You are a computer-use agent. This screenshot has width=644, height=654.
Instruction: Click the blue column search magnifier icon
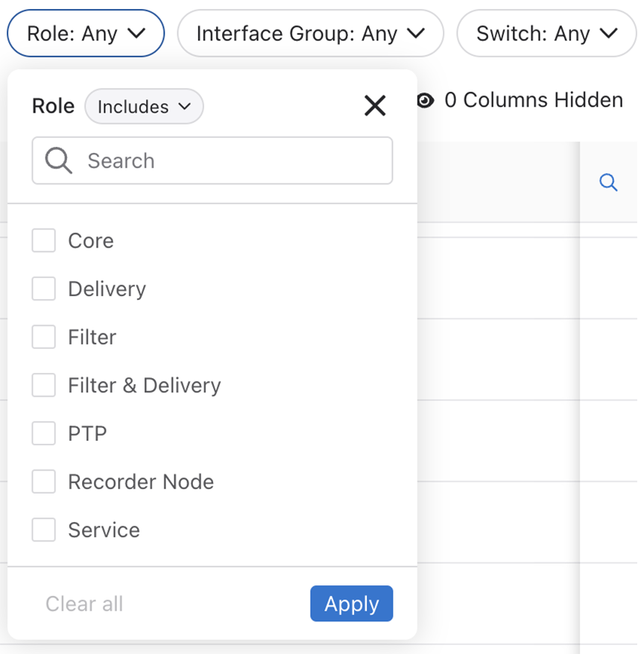pyautogui.click(x=608, y=183)
